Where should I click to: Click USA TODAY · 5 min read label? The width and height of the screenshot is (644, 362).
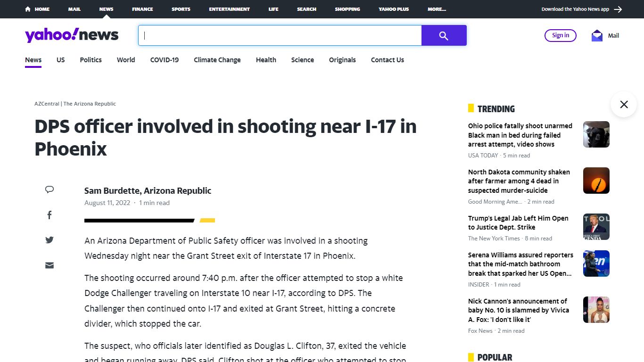pyautogui.click(x=499, y=156)
